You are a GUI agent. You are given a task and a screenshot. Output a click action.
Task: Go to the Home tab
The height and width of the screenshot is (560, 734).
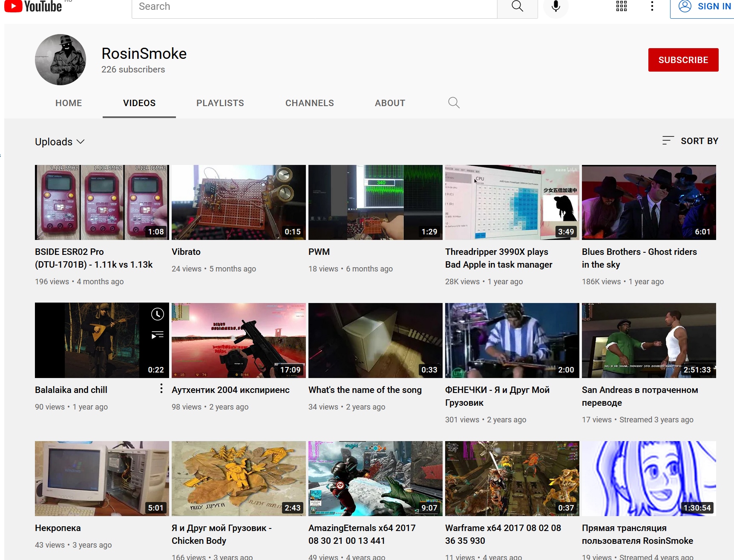pos(69,103)
